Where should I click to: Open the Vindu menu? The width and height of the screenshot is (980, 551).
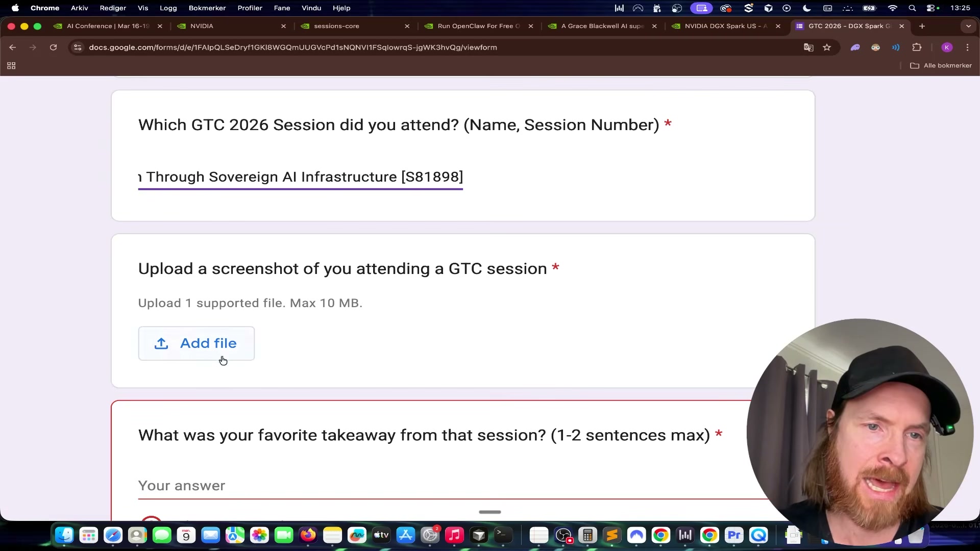click(x=311, y=8)
